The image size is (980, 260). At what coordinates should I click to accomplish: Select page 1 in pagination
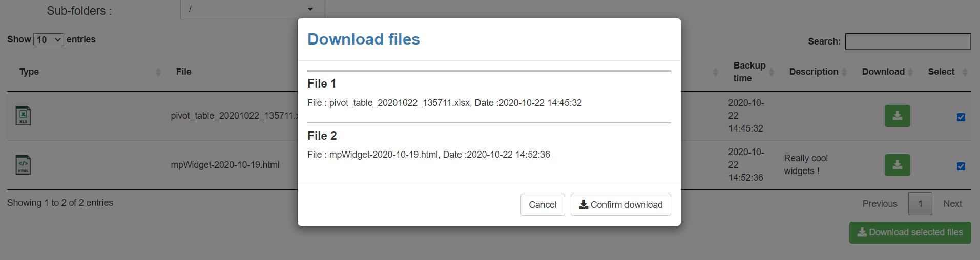(920, 204)
